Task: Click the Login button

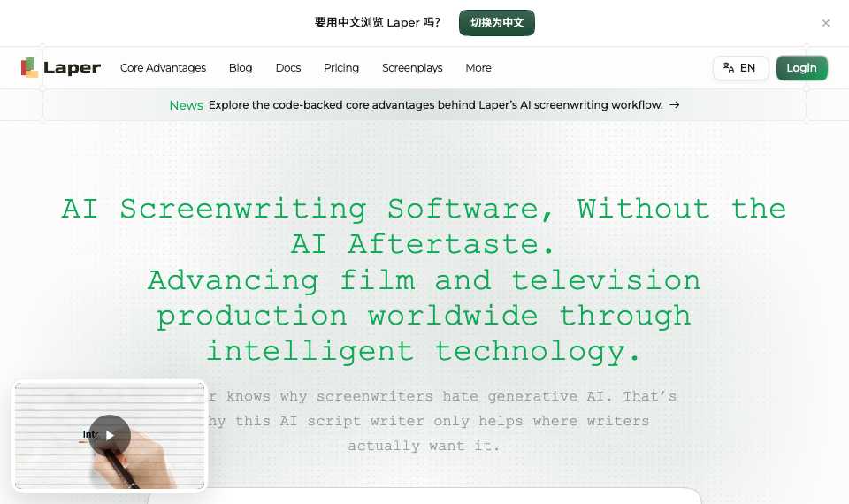Action: click(x=801, y=68)
